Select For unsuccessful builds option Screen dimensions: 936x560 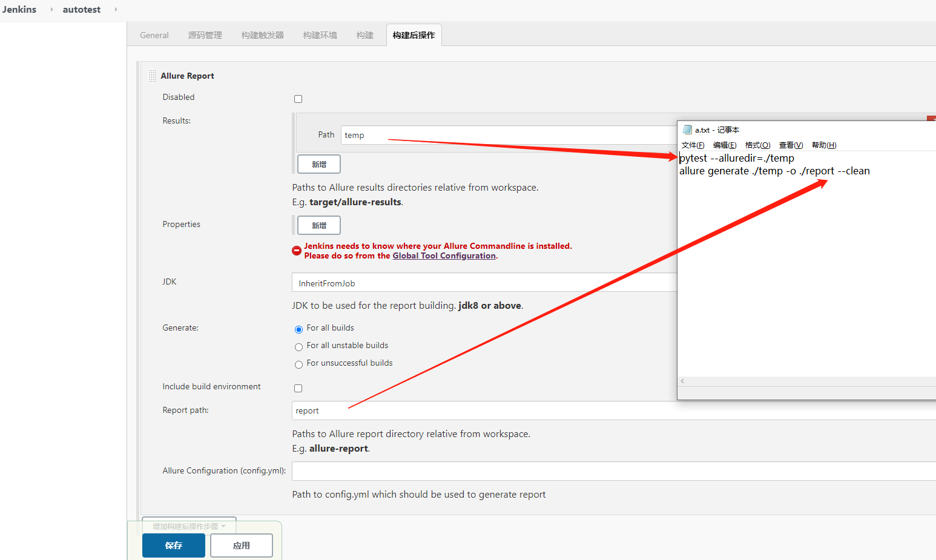pos(298,364)
